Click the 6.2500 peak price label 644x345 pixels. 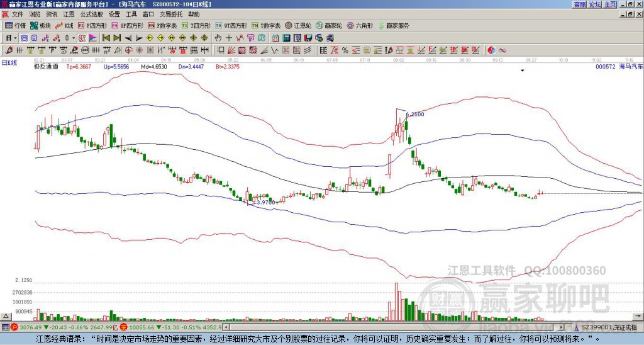(415, 115)
